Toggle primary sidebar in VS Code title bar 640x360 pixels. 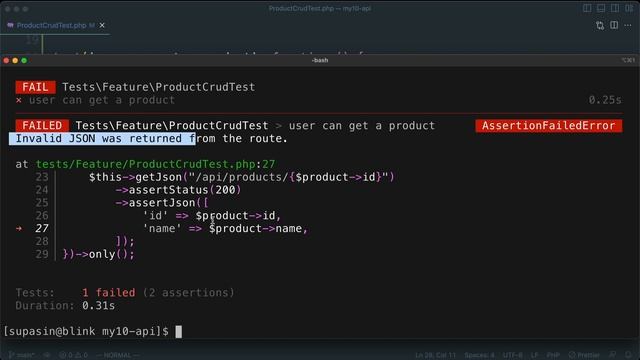coord(587,8)
